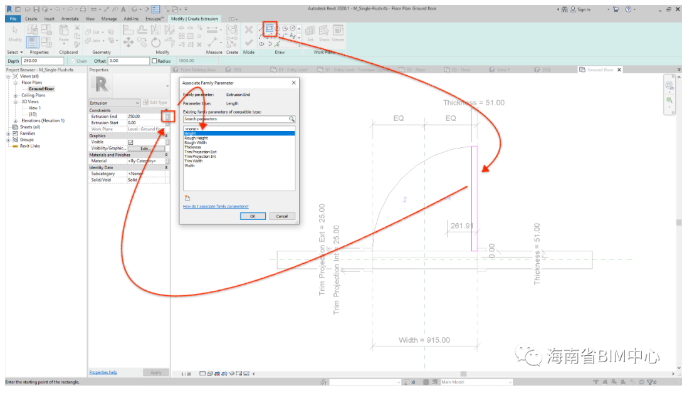Click the Associate Family Parameter button beside Extrusion End
Image resolution: width=699 pixels, height=395 pixels.
(168, 116)
